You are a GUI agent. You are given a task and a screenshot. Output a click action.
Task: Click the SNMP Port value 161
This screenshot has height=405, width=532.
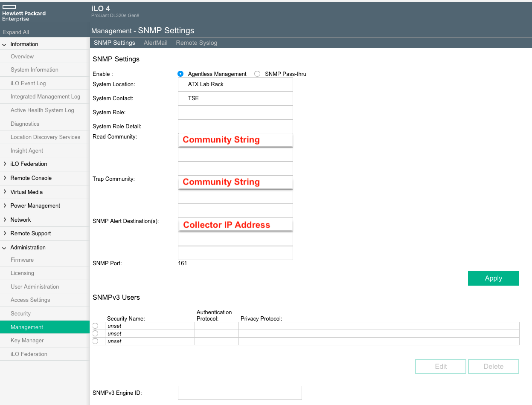click(x=183, y=263)
